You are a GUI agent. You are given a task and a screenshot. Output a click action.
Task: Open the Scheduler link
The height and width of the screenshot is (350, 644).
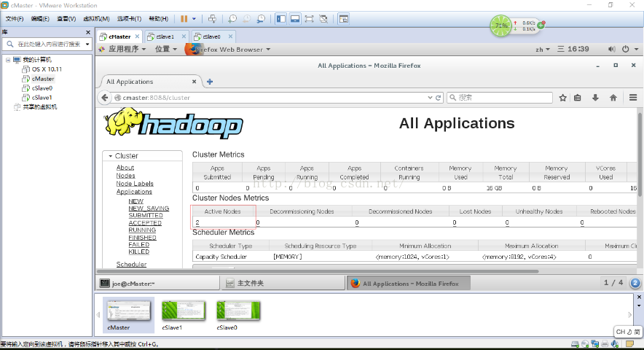pos(131,264)
